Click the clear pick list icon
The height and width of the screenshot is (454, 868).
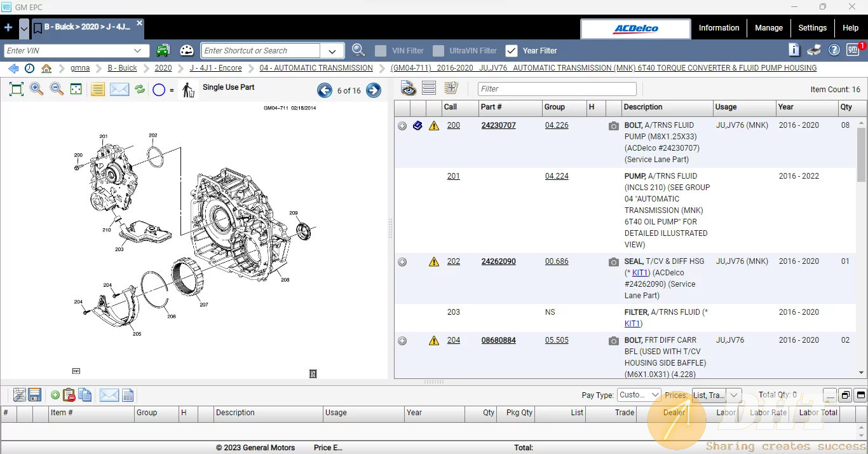[x=20, y=395]
